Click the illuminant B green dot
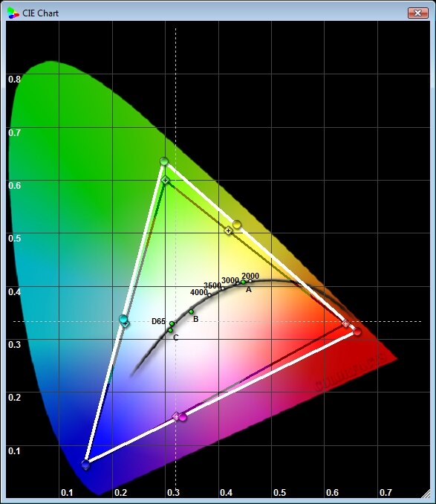 click(191, 311)
